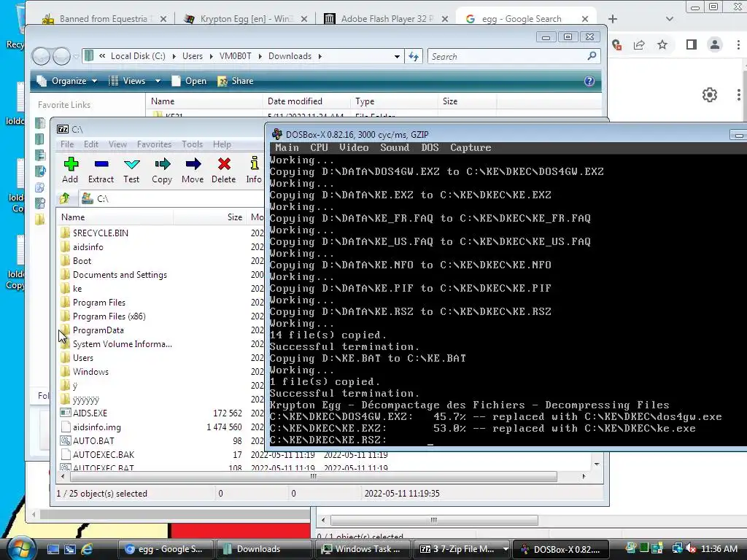Image resolution: width=747 pixels, height=560 pixels.
Task: Open new Chrome tab with plus icon
Action: pyautogui.click(x=613, y=19)
